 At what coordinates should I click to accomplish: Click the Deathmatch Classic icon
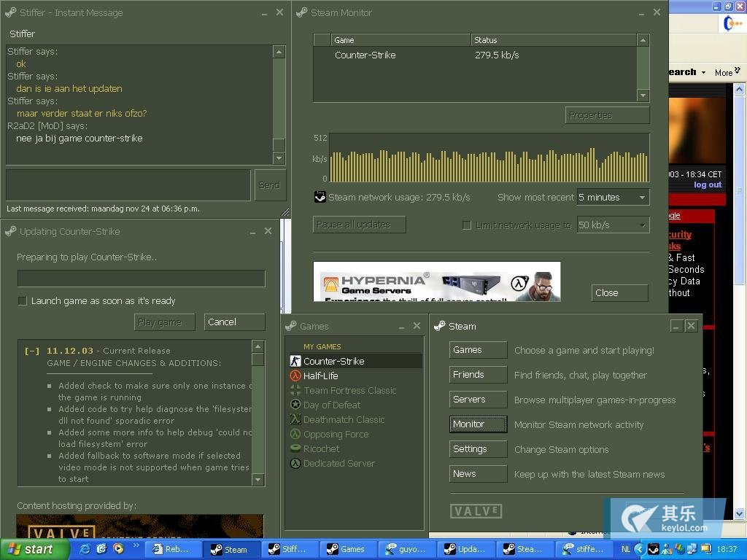[x=295, y=419]
